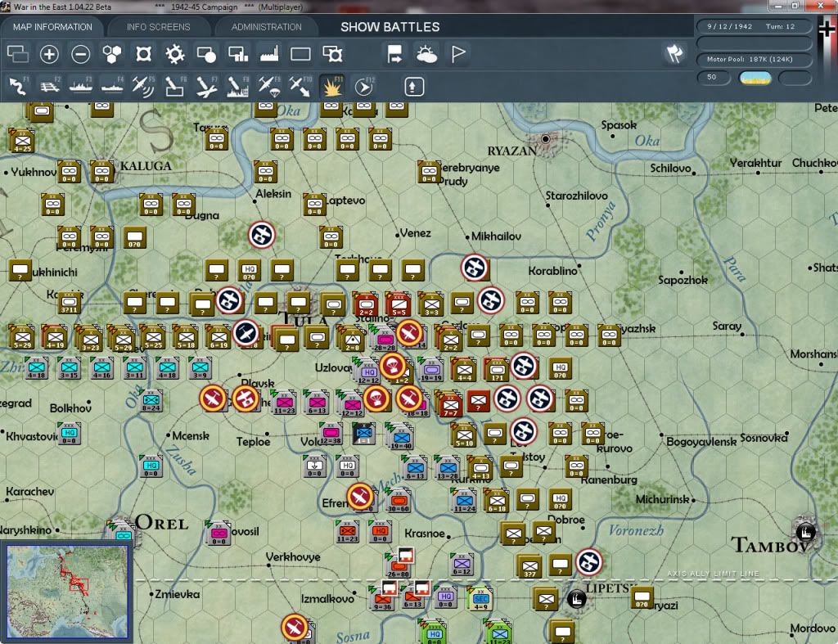Click the flag with arrow icon
838x644 pixels.
coord(394,54)
